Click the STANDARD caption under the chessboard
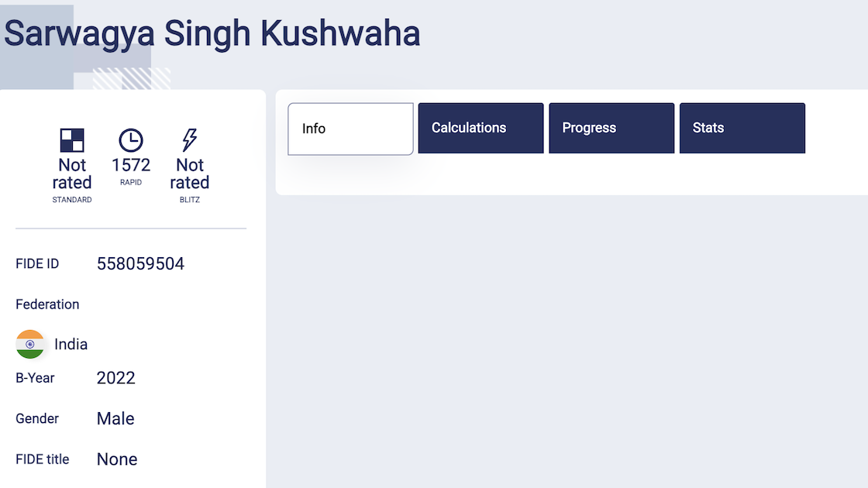This screenshot has width=868, height=488. 72,199
